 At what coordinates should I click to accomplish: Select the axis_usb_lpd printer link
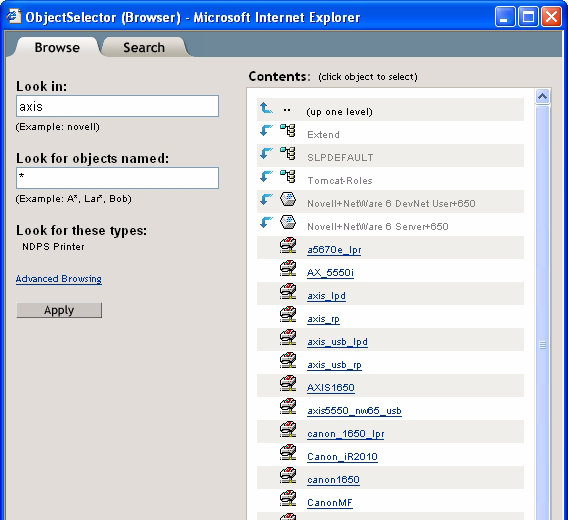click(x=338, y=342)
